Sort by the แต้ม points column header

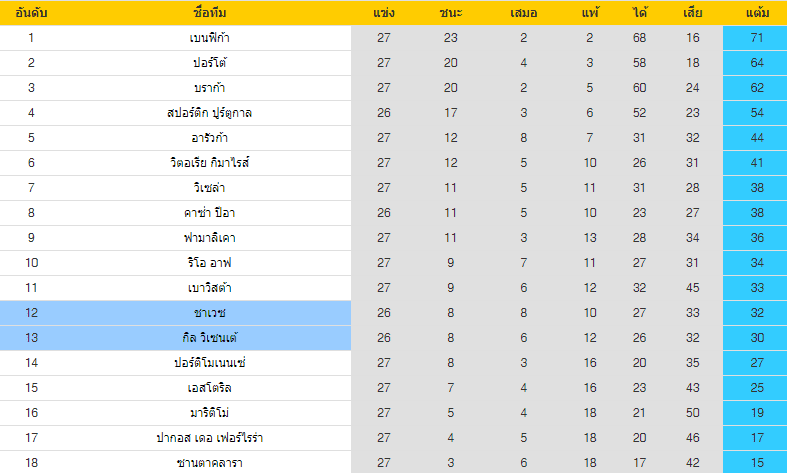[756, 14]
